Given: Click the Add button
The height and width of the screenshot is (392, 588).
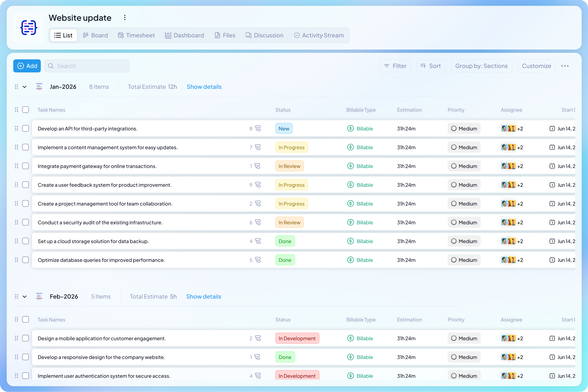Looking at the screenshot, I should coord(27,66).
